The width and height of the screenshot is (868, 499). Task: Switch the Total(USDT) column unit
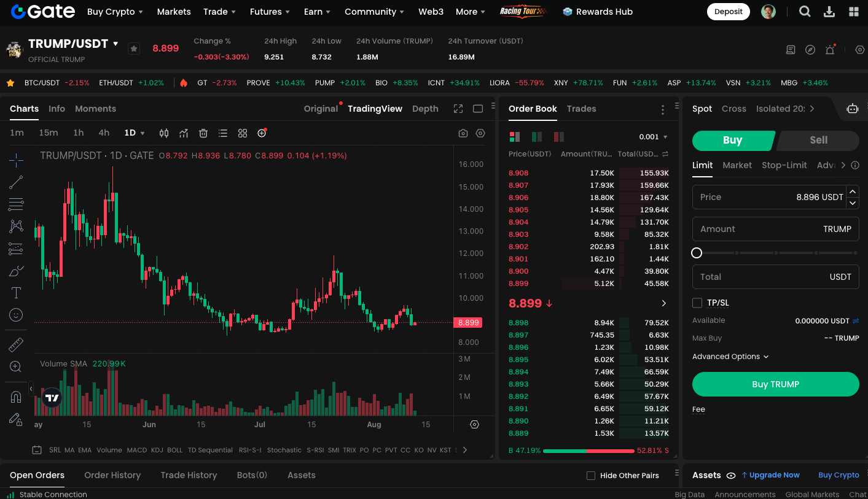665,154
